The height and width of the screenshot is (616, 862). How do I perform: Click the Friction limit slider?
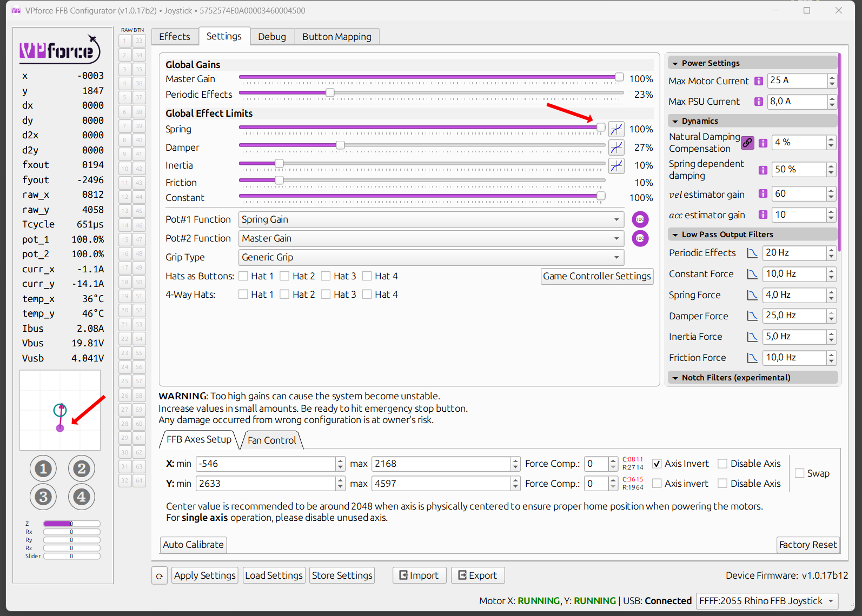pos(422,180)
